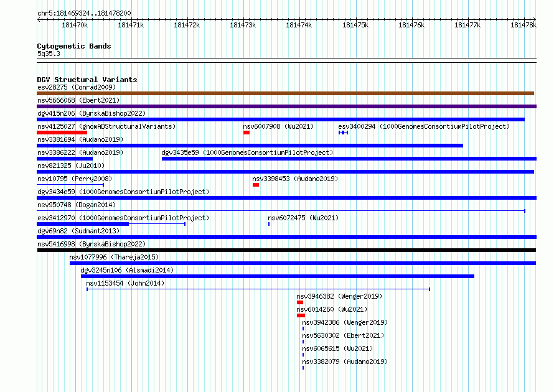
Task: Open the nsv3946382 (Wenger2019) label
Action: [339, 296]
